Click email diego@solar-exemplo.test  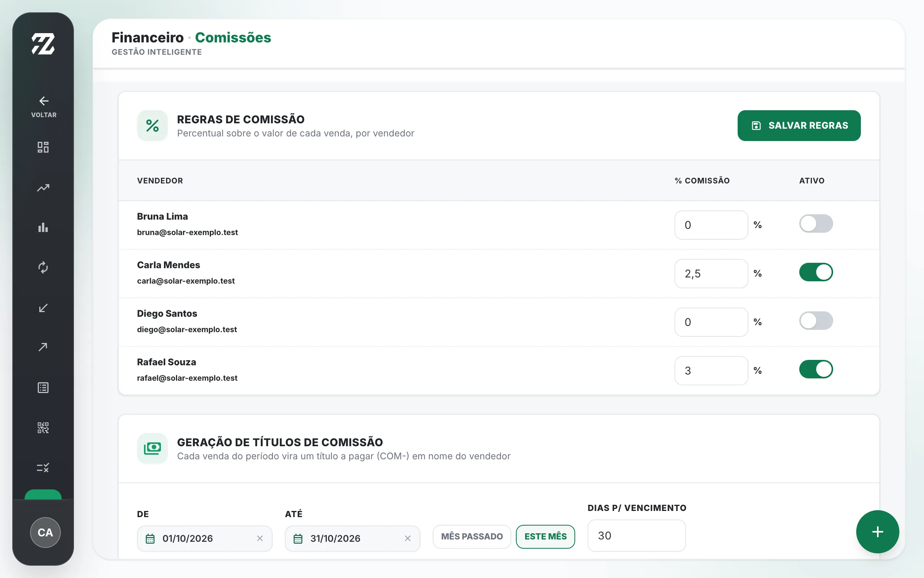[187, 329]
